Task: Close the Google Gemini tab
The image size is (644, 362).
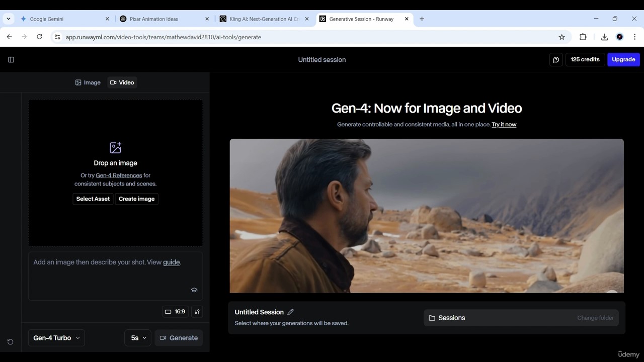Action: 107,19
